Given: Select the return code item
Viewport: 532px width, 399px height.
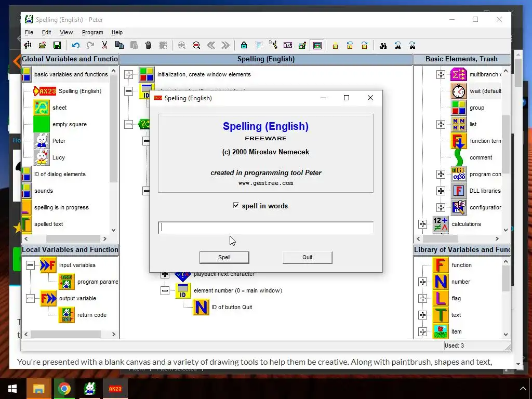Looking at the screenshot, I should point(92,315).
